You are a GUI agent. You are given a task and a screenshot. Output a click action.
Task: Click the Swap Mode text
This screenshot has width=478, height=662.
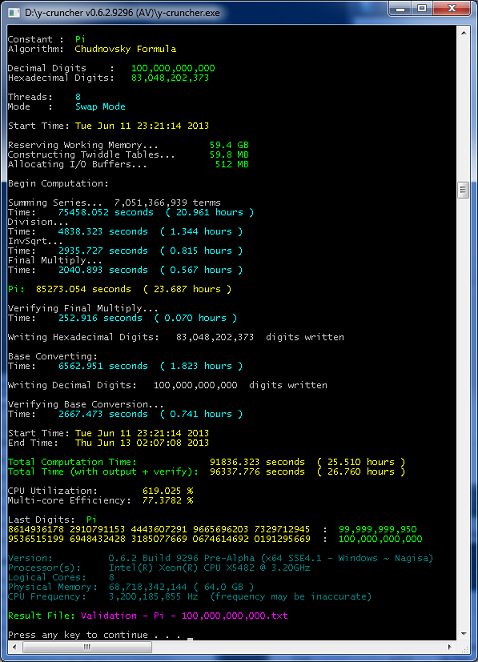100,106
